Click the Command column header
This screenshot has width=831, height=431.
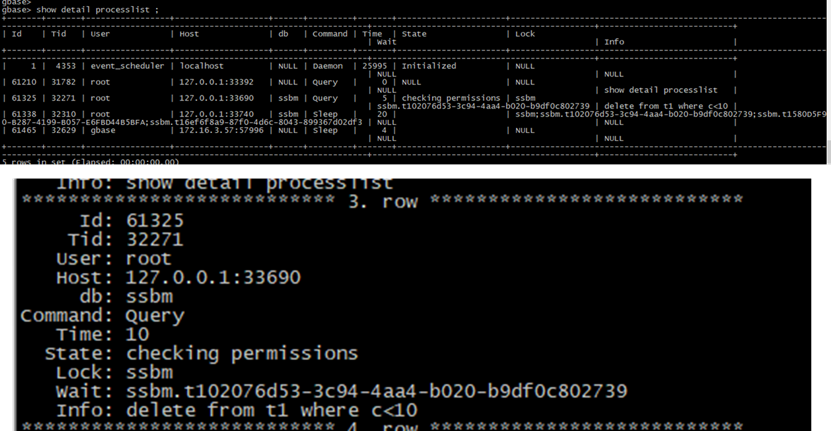coord(330,34)
